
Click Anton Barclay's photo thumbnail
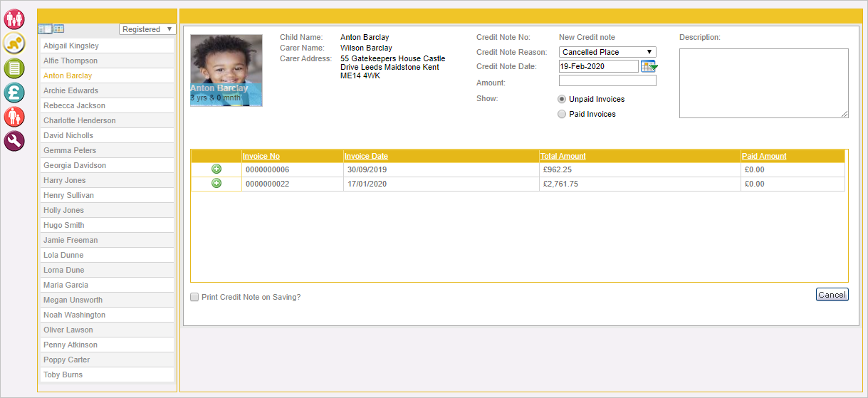point(226,70)
